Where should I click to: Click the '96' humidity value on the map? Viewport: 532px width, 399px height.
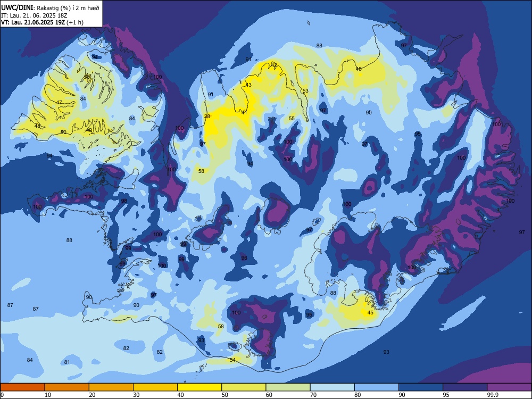244,258
